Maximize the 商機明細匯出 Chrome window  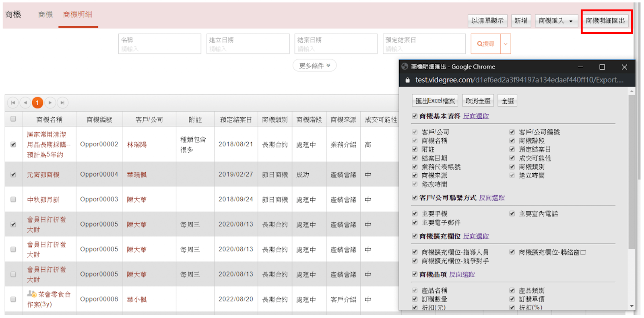[602, 67]
